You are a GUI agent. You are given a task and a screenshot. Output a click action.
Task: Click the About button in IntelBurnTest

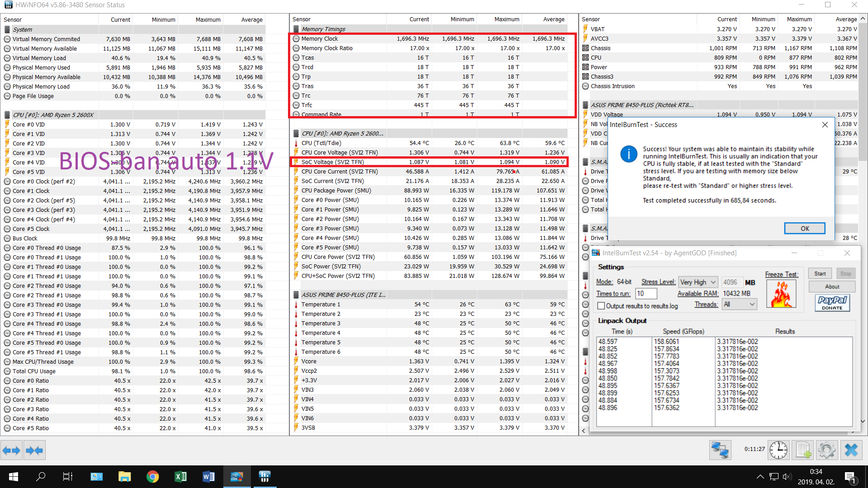[832, 286]
